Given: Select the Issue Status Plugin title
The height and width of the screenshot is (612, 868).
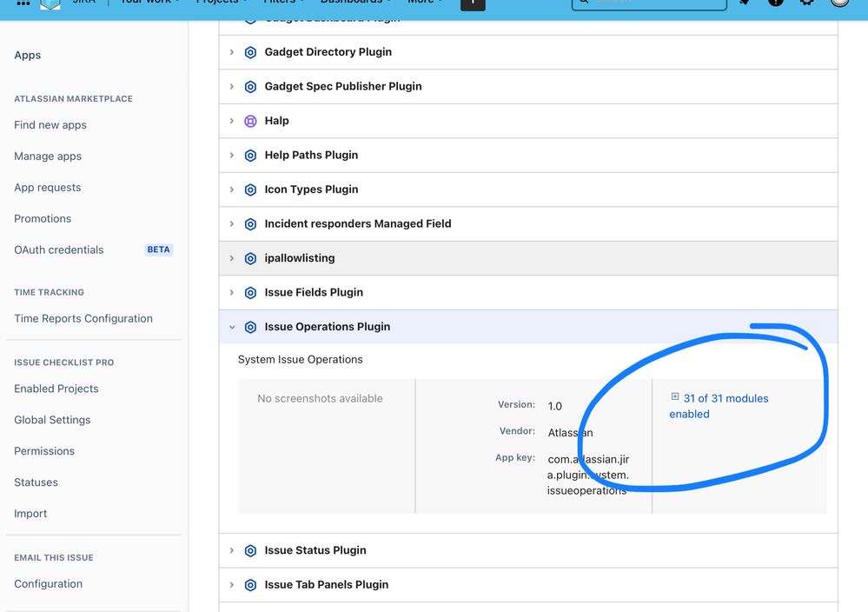Looking at the screenshot, I should (315, 550).
